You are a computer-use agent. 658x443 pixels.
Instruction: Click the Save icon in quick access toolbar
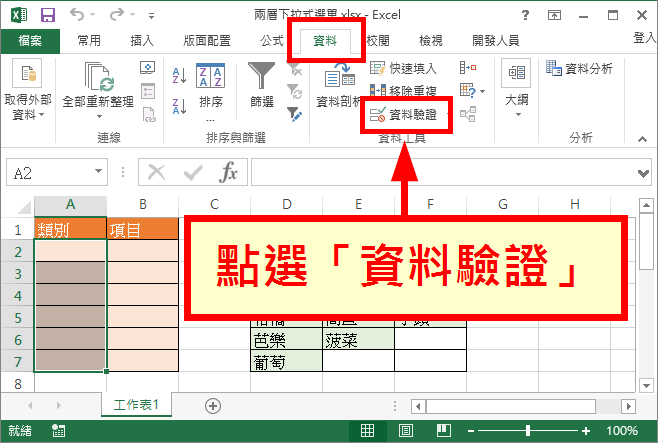pos(48,15)
